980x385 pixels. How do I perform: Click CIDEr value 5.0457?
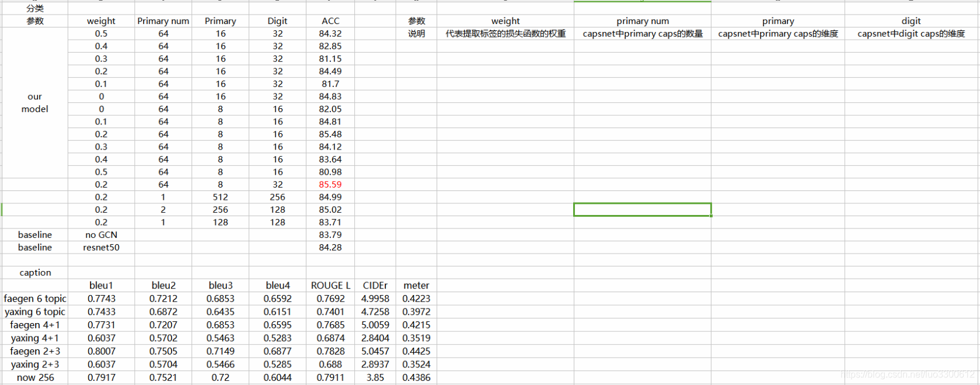click(375, 351)
